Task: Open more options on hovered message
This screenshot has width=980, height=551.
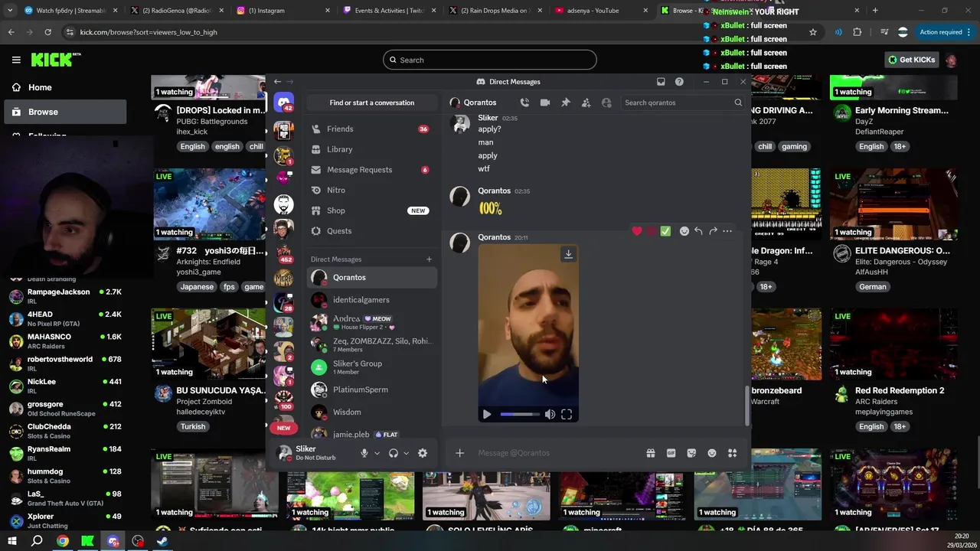Action: [x=727, y=231]
